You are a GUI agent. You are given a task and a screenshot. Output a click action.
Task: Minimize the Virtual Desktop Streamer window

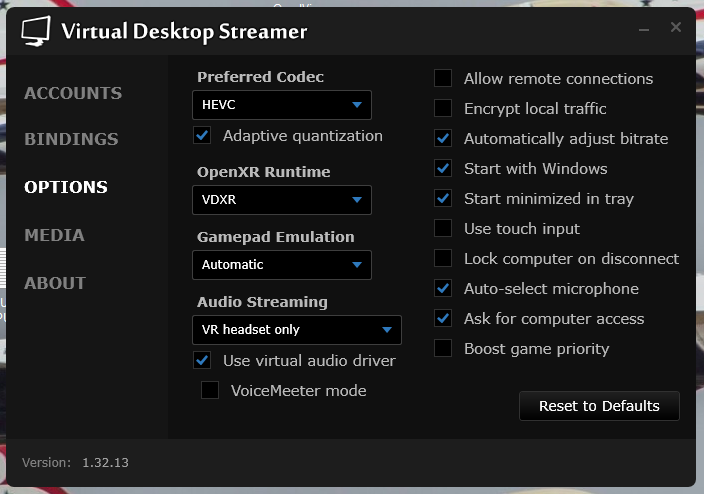pyautogui.click(x=644, y=30)
